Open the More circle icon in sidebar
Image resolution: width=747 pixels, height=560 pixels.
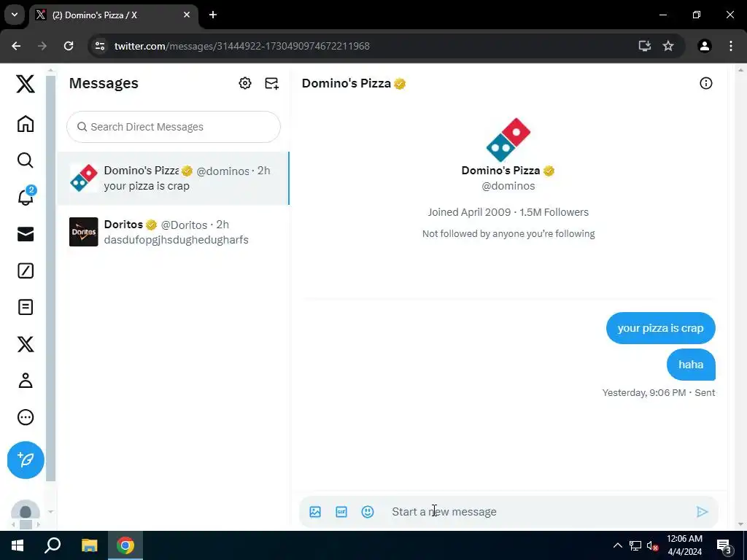[x=26, y=417]
